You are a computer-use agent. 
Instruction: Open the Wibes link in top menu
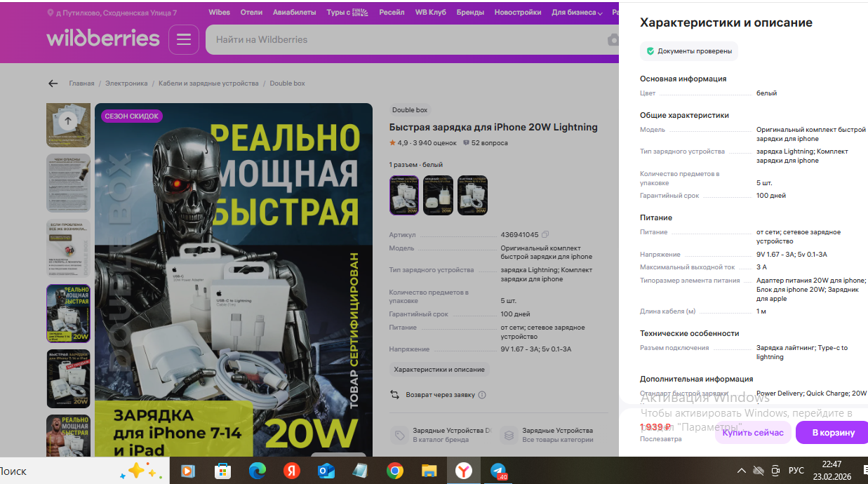220,13
